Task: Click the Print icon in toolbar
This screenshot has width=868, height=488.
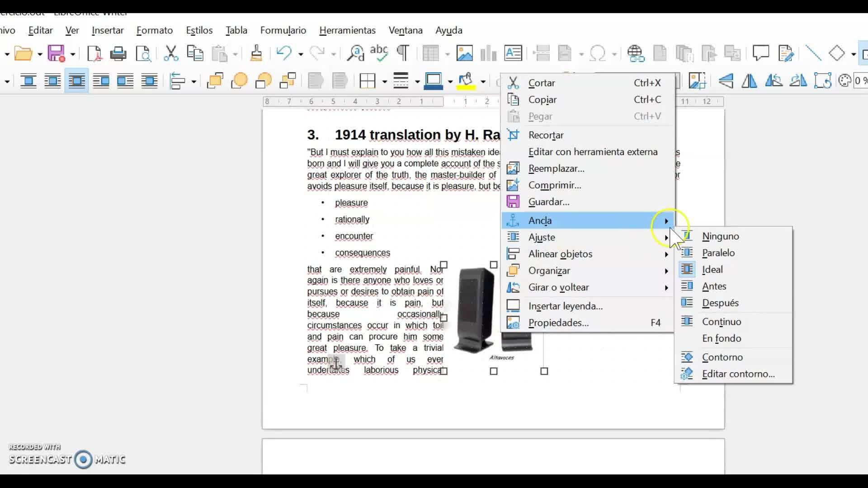Action: point(118,54)
